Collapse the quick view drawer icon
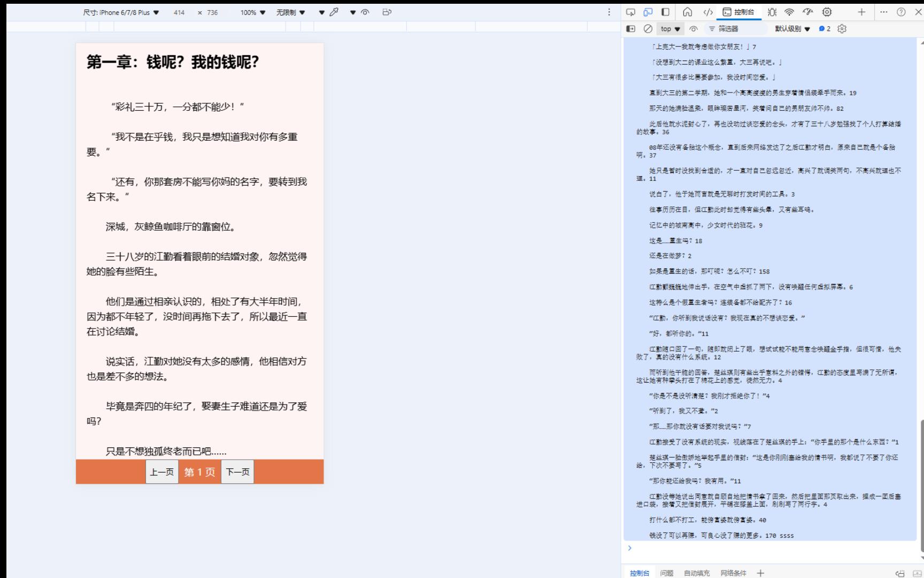924x578 pixels. click(917, 573)
